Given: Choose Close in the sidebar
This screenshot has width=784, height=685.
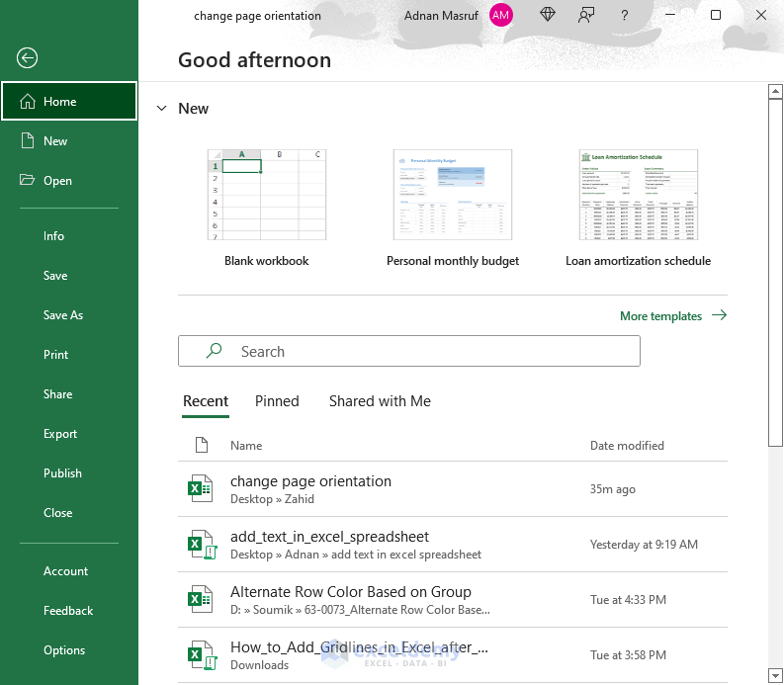Looking at the screenshot, I should 69,512.
